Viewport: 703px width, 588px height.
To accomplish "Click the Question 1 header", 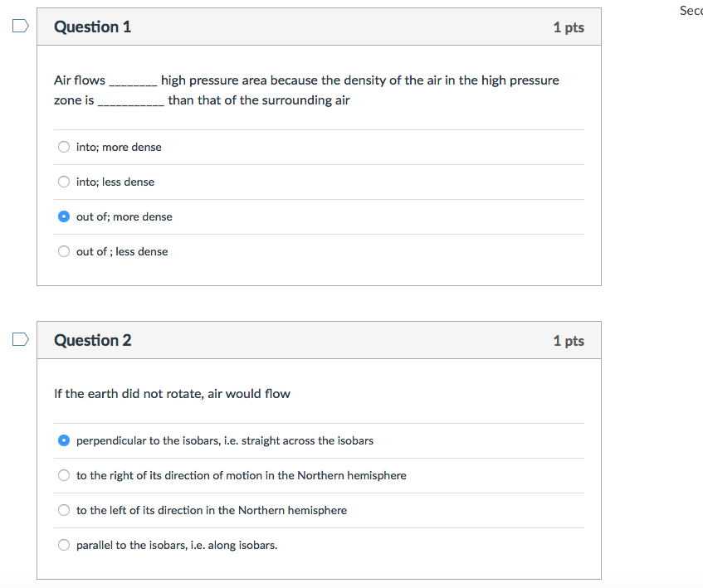I will (92, 26).
